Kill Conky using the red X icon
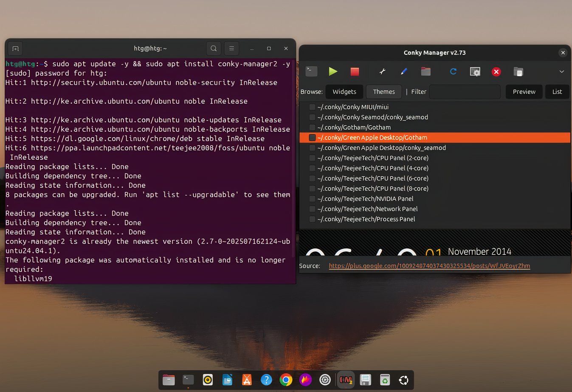The width and height of the screenshot is (572, 392). [496, 71]
